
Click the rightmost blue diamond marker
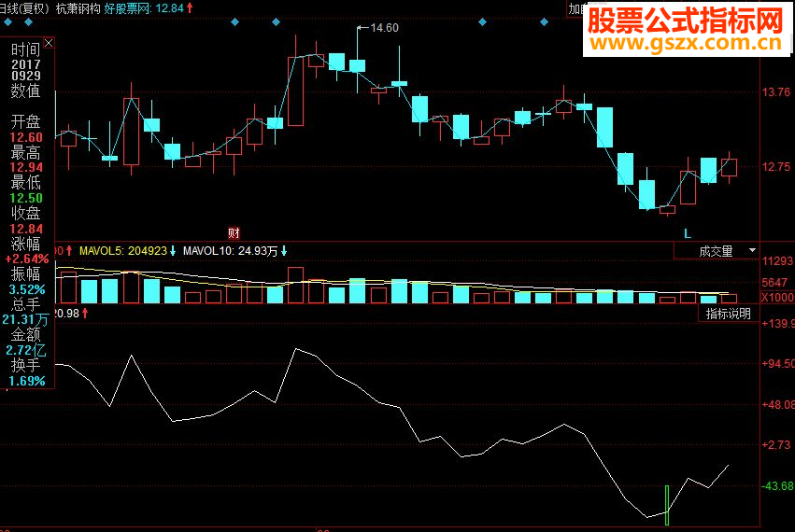[x=544, y=21]
